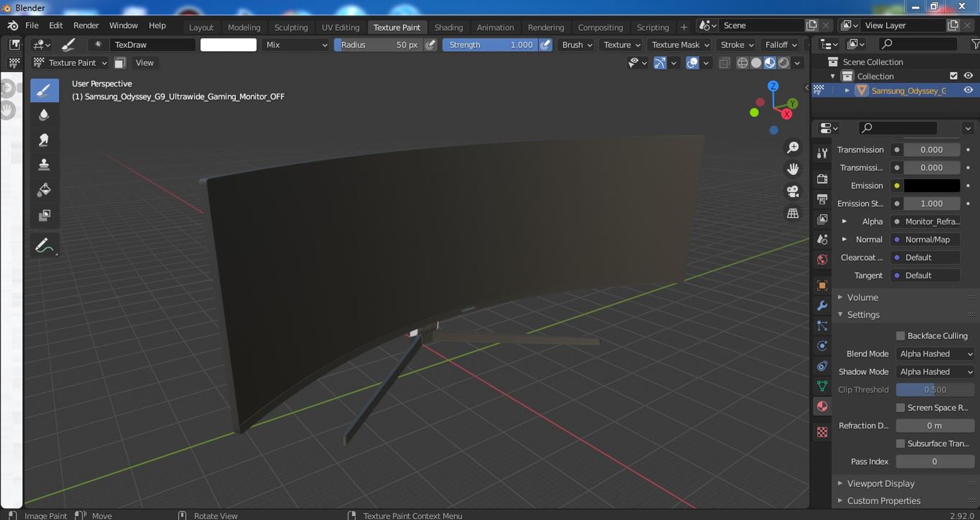Open the Particle properties tab
Image resolution: width=980 pixels, height=520 pixels.
click(x=822, y=325)
